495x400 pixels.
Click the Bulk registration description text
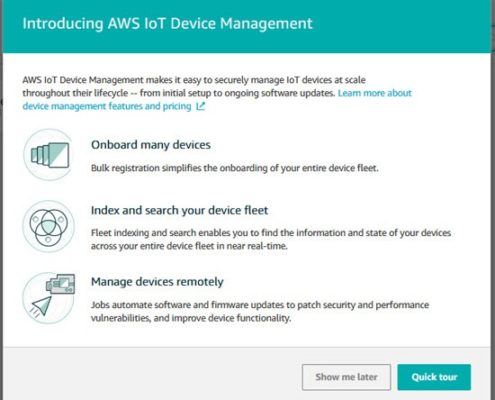click(235, 168)
